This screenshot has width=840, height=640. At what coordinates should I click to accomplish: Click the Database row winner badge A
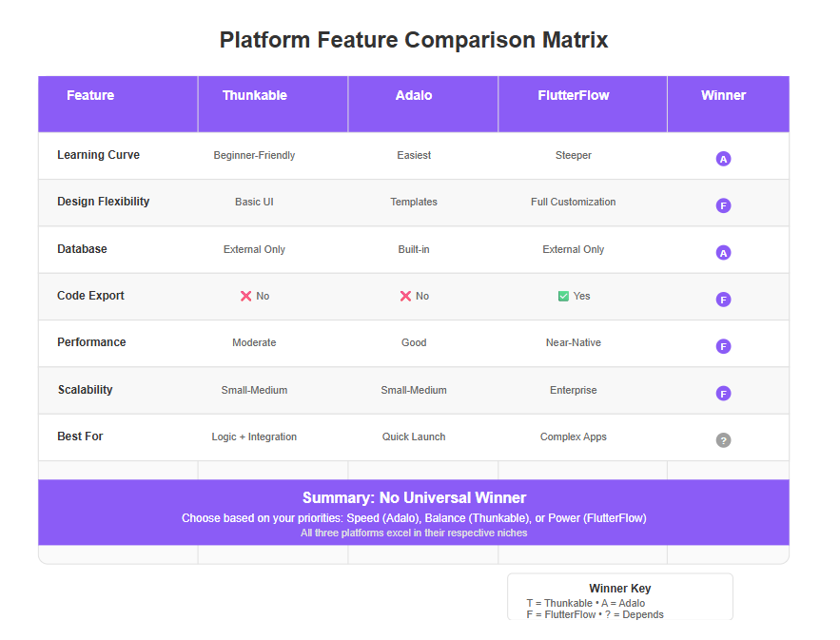coord(723,253)
